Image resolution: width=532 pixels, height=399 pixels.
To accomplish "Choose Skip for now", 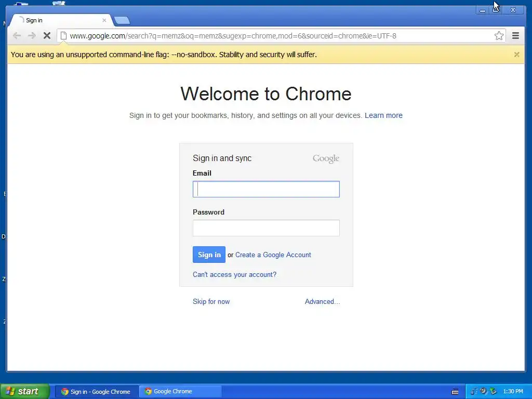I will coord(211,302).
